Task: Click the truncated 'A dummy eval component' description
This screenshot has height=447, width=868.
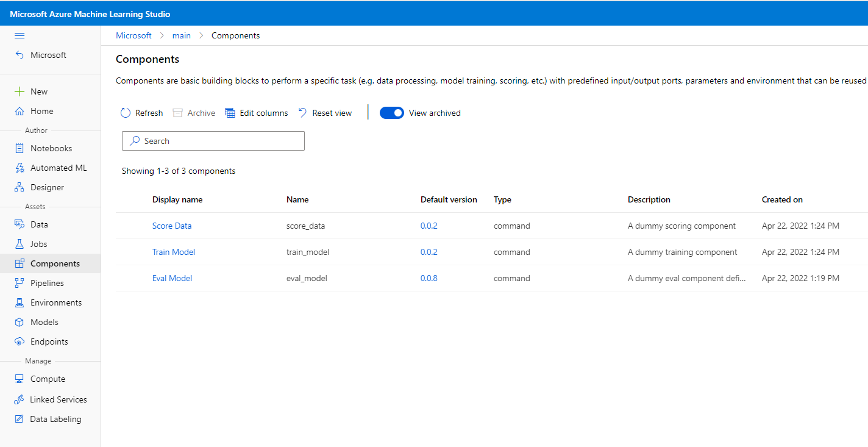Action: (686, 278)
